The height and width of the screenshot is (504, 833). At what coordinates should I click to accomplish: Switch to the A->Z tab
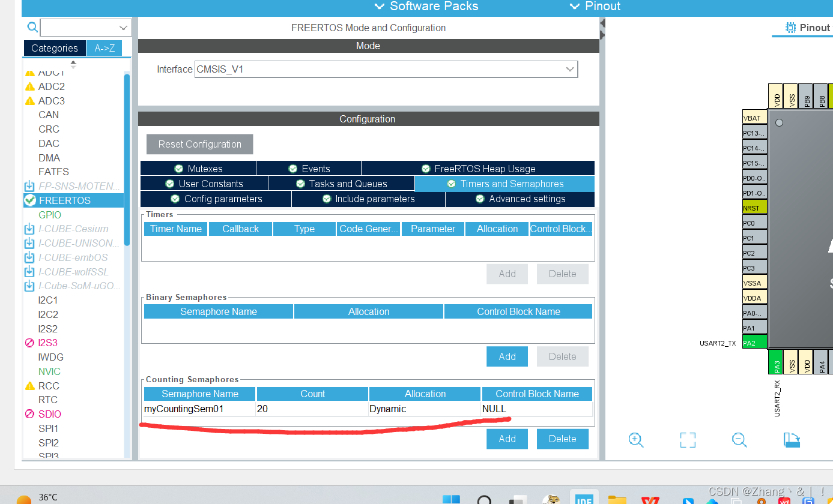coord(105,48)
